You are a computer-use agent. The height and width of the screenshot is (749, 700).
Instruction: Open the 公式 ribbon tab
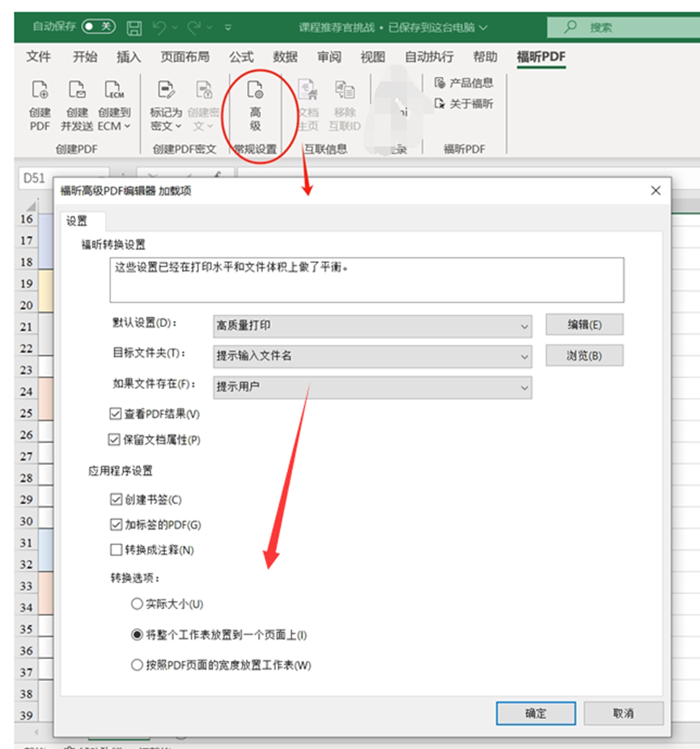pos(241,57)
